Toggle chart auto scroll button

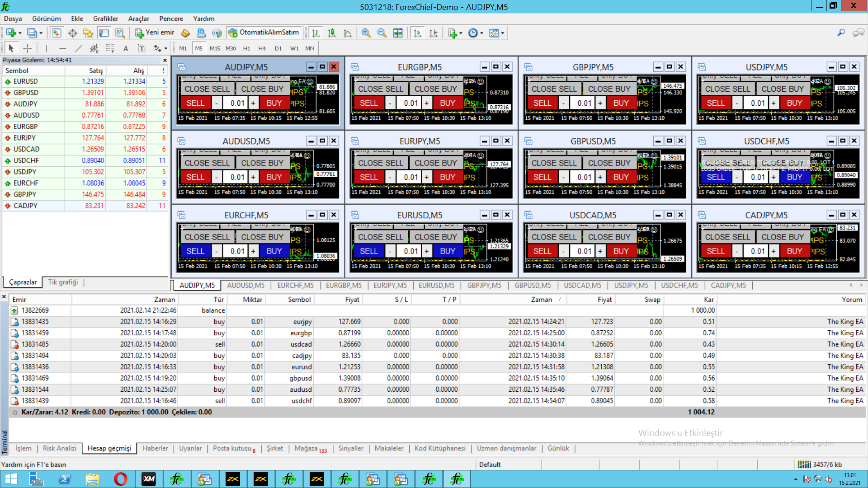[x=417, y=33]
